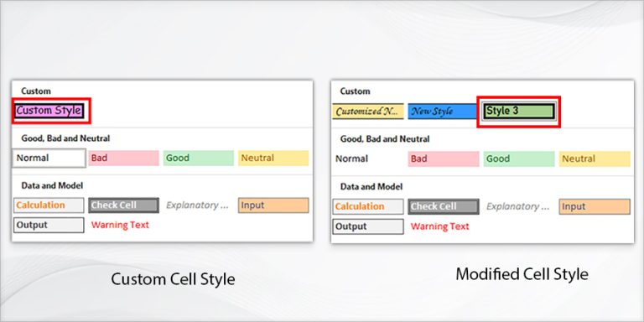
Task: Choose Explanatory text style in left panel
Action: click(x=199, y=205)
